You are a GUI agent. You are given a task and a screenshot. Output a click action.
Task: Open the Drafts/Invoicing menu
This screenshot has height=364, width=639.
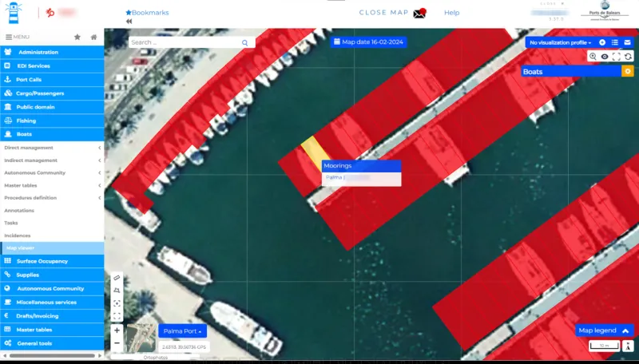pyautogui.click(x=52, y=316)
